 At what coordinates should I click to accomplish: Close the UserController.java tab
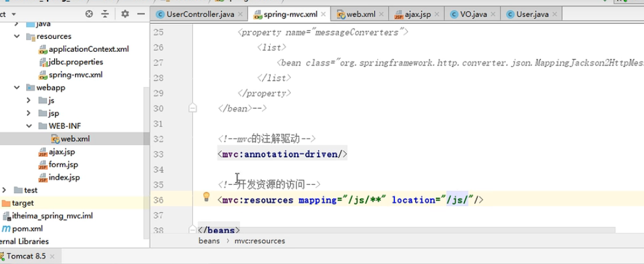pos(240,14)
